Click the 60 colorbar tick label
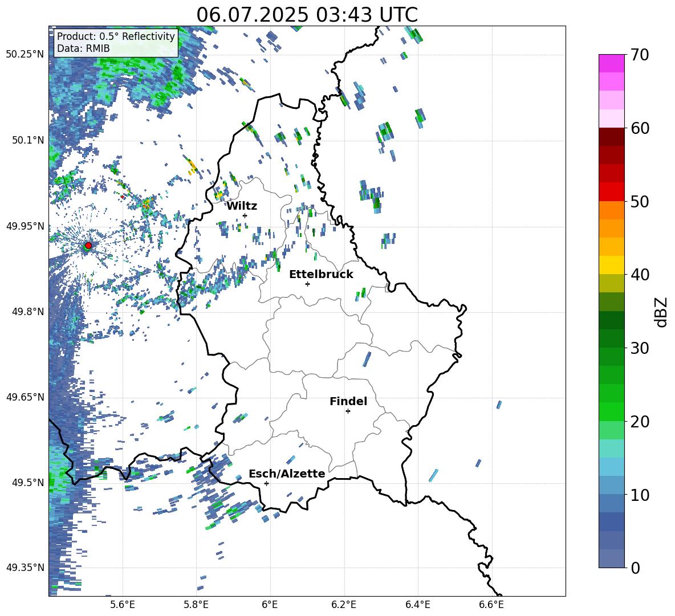This screenshot has width=675, height=616. 640,128
